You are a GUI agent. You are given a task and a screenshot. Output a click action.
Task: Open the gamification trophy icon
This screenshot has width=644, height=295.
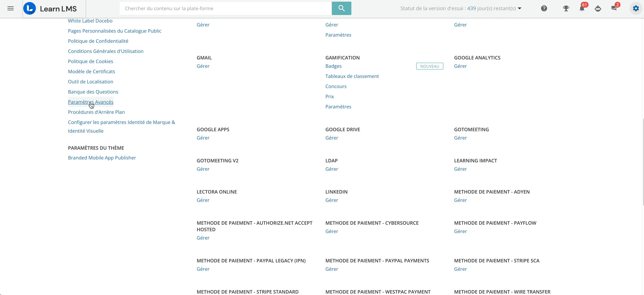[x=566, y=9]
